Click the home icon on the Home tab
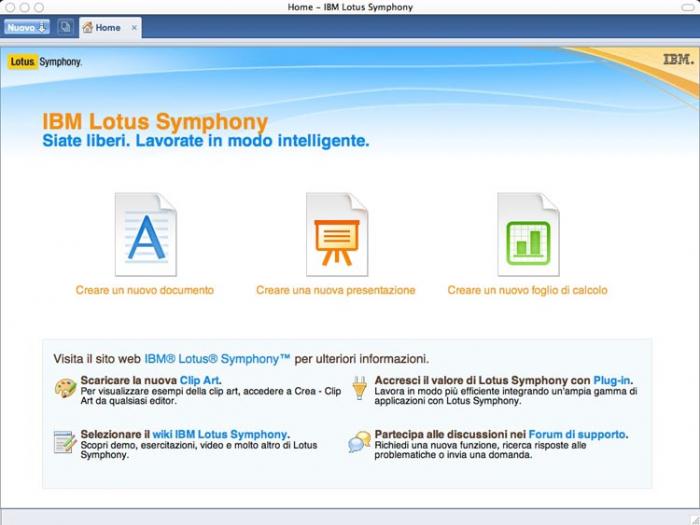This screenshot has width=700, height=525. [88, 27]
